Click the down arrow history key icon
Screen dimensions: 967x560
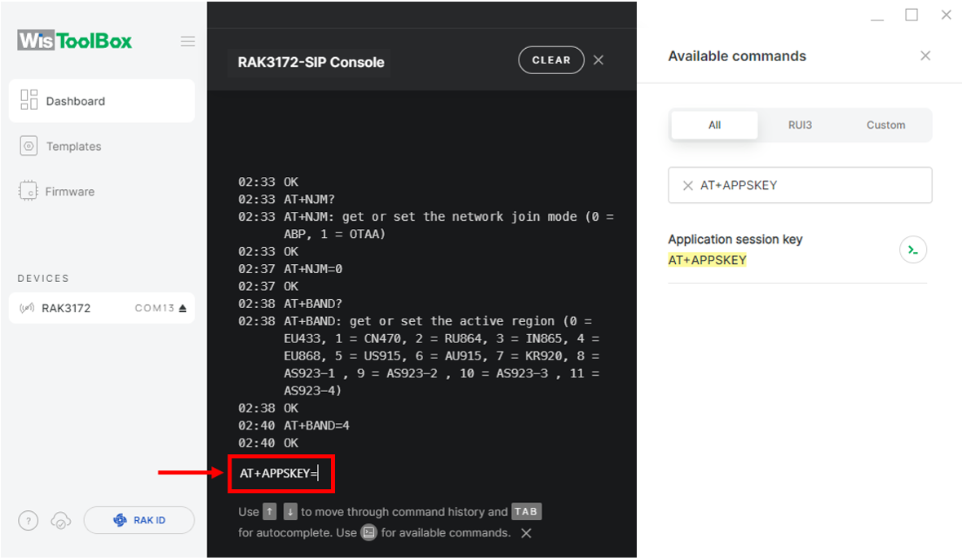(x=290, y=512)
